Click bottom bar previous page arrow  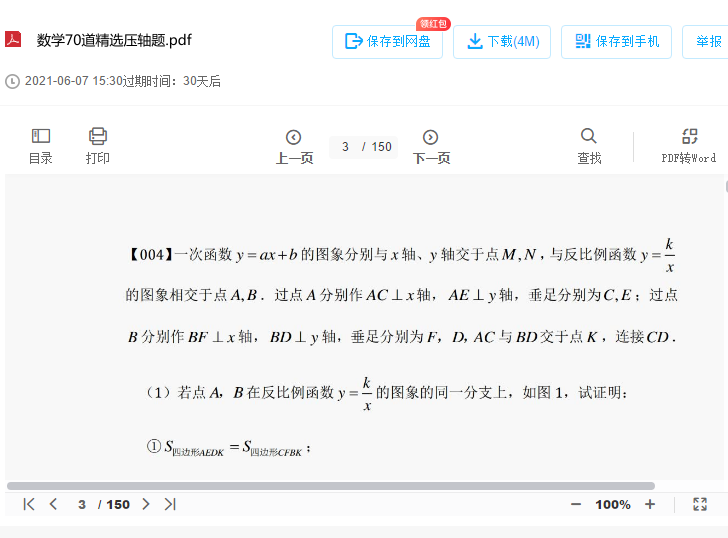click(54, 504)
